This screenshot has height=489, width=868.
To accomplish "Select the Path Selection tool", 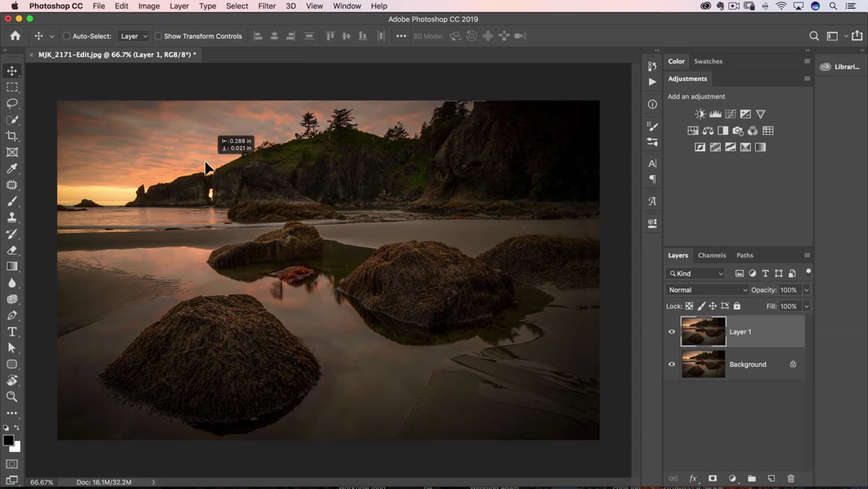I will [12, 348].
